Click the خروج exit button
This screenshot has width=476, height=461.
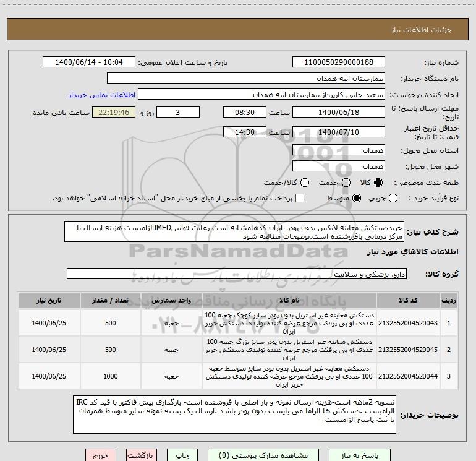[101, 455]
